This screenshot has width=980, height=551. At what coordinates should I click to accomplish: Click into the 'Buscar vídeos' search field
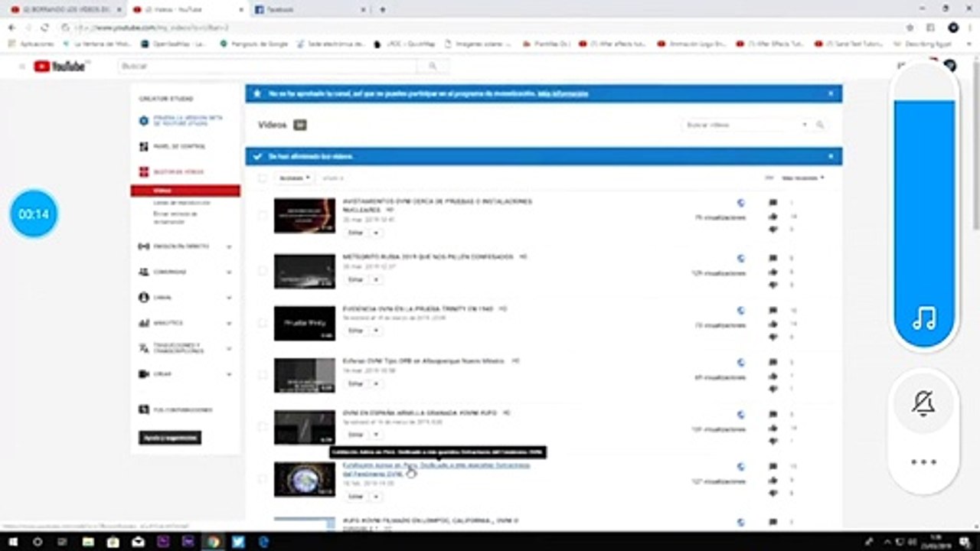739,125
